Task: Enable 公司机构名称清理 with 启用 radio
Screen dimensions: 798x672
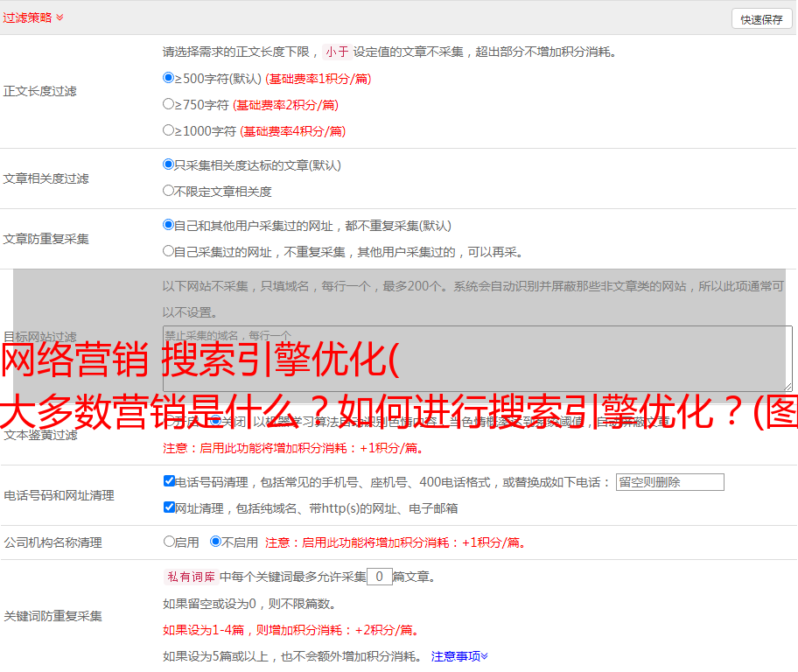Action: [x=169, y=542]
